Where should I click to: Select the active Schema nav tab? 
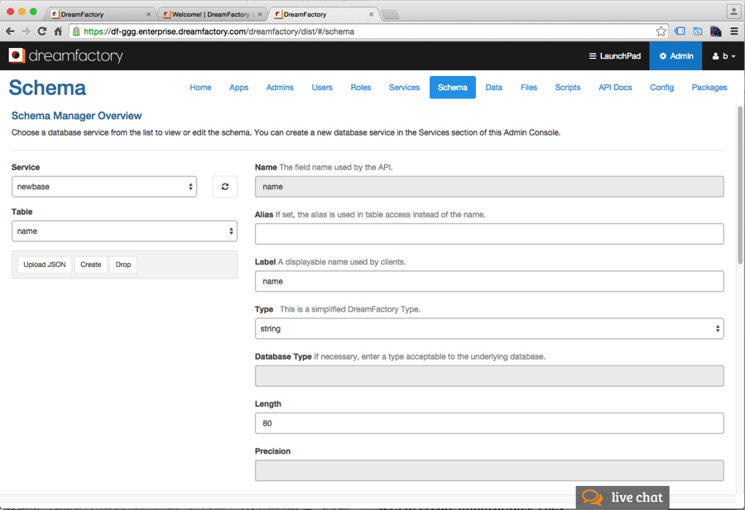[x=452, y=87]
